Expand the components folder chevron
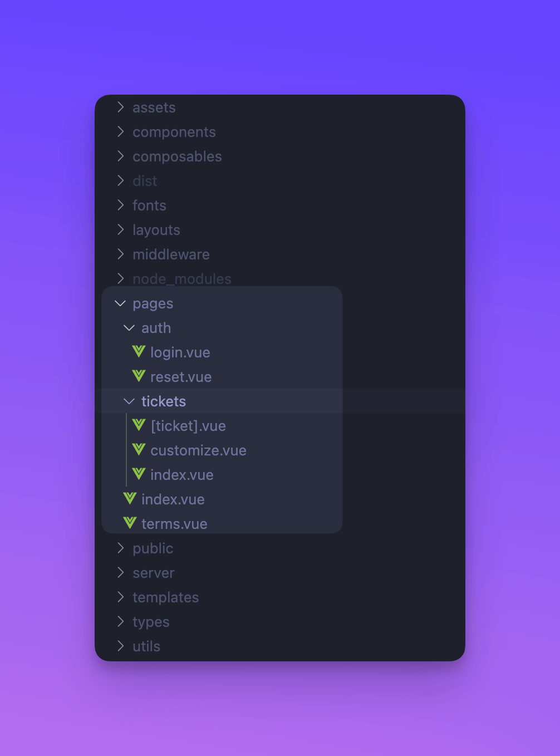560x756 pixels. click(120, 132)
